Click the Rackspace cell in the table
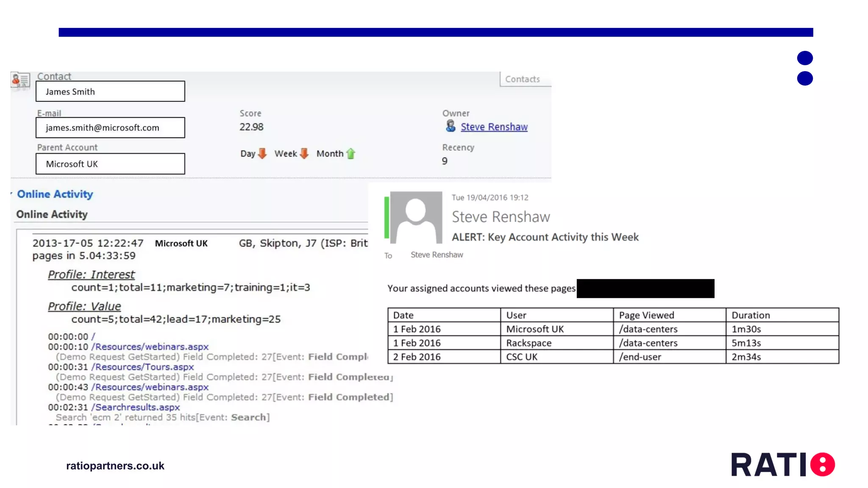Viewport: 868px width, 488px height. click(x=557, y=343)
